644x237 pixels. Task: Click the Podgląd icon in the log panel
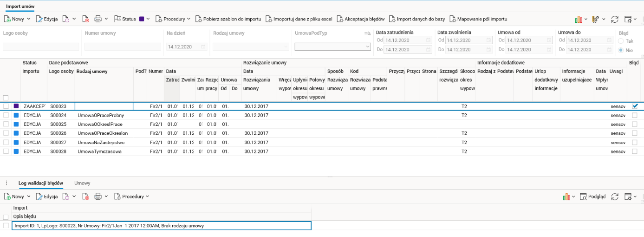coord(584,197)
